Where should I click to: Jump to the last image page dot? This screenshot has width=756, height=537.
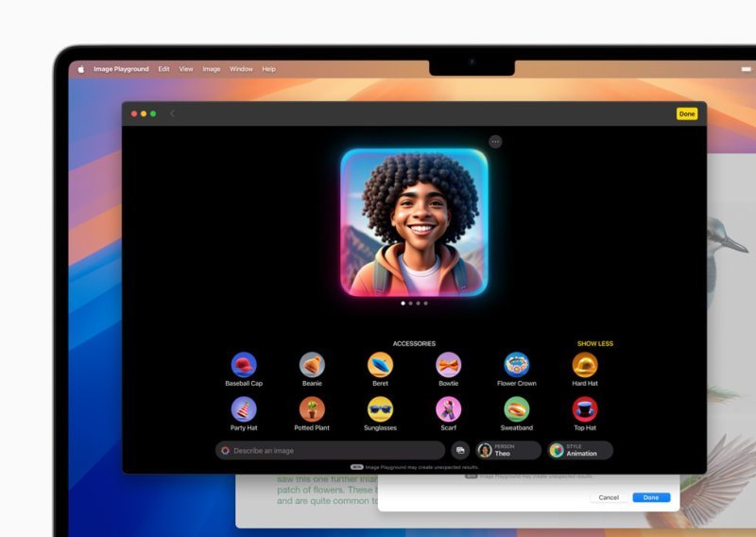[x=426, y=303]
